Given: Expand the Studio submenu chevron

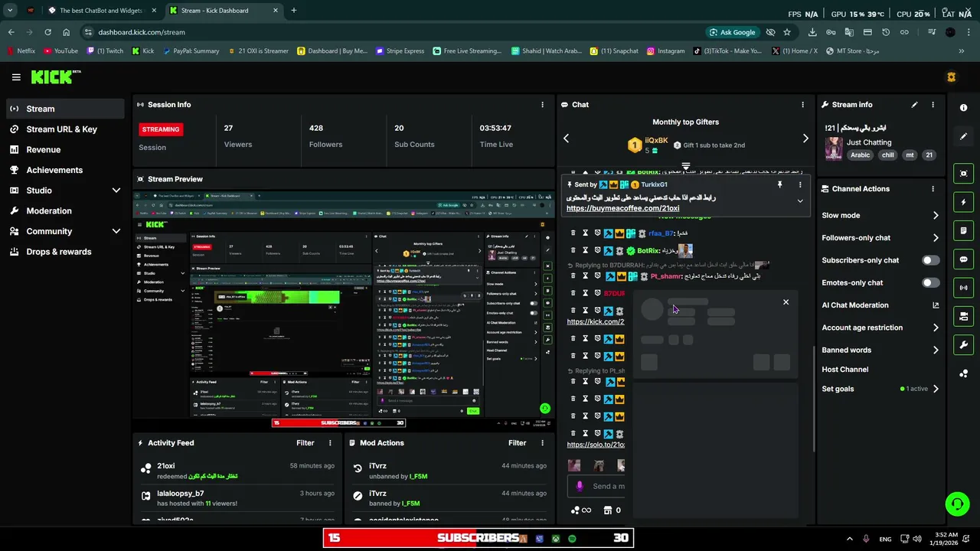Looking at the screenshot, I should coord(116,191).
